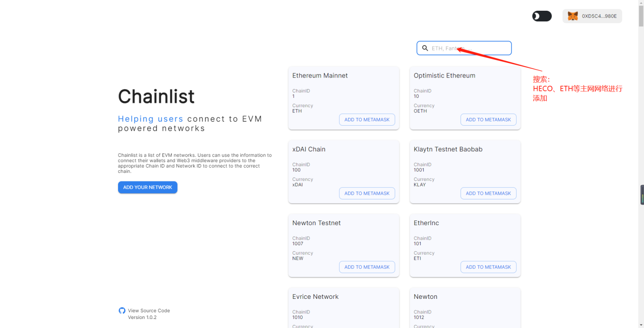Add Klaytn Testnet Baobab to MetaMask
The image size is (644, 328).
pos(488,193)
